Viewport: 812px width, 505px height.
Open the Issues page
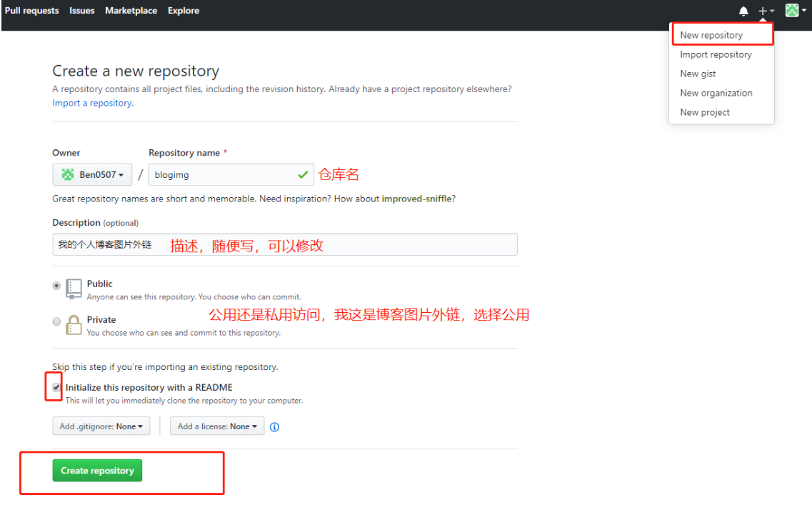click(x=82, y=11)
